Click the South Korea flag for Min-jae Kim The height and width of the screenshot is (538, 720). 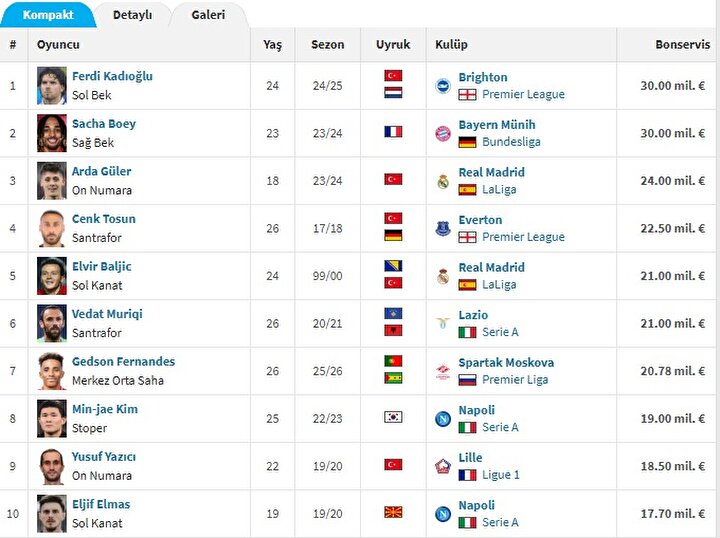tap(393, 417)
